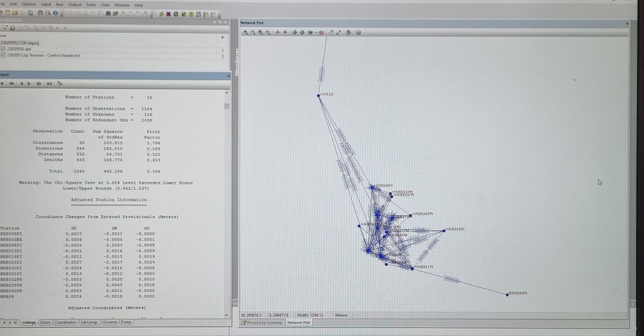The width and height of the screenshot is (644, 336).
Task: Click the Print Preview magnifier icon
Action: click(x=48, y=13)
